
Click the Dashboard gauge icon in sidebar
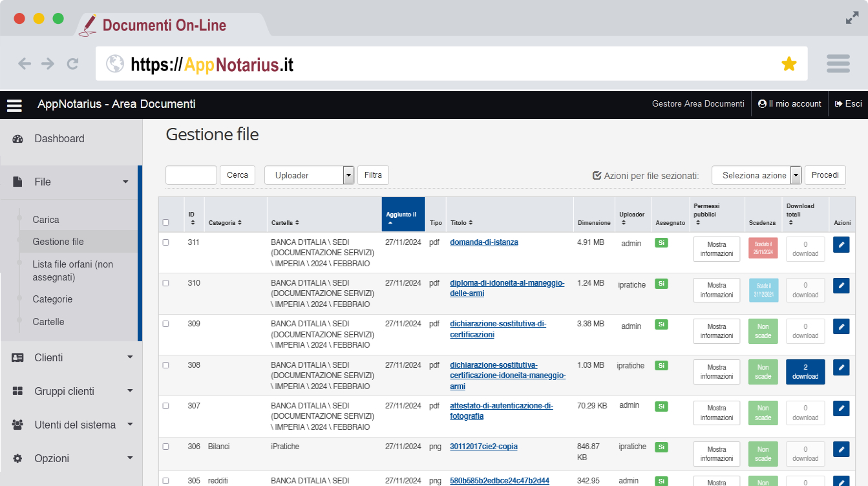17,139
